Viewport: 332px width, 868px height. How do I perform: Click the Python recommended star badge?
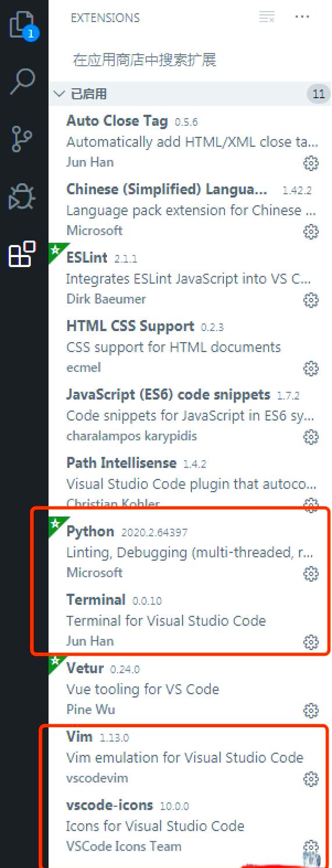(x=56, y=524)
